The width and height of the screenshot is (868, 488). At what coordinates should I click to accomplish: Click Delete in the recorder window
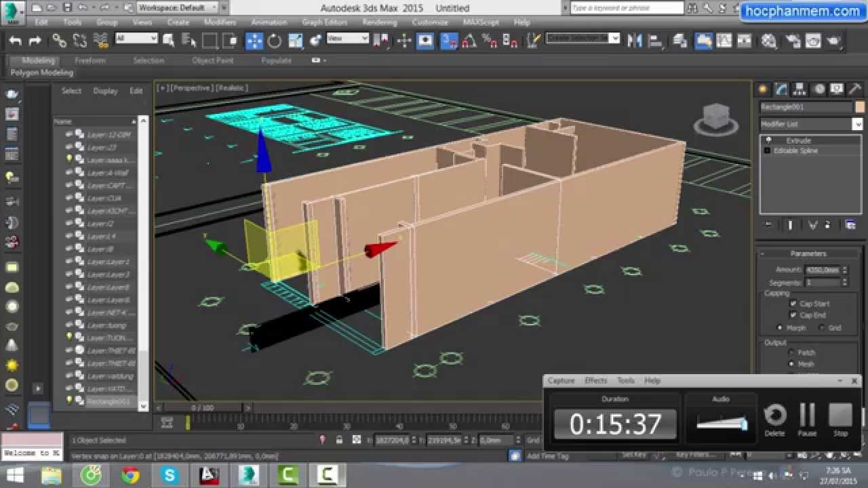click(774, 420)
